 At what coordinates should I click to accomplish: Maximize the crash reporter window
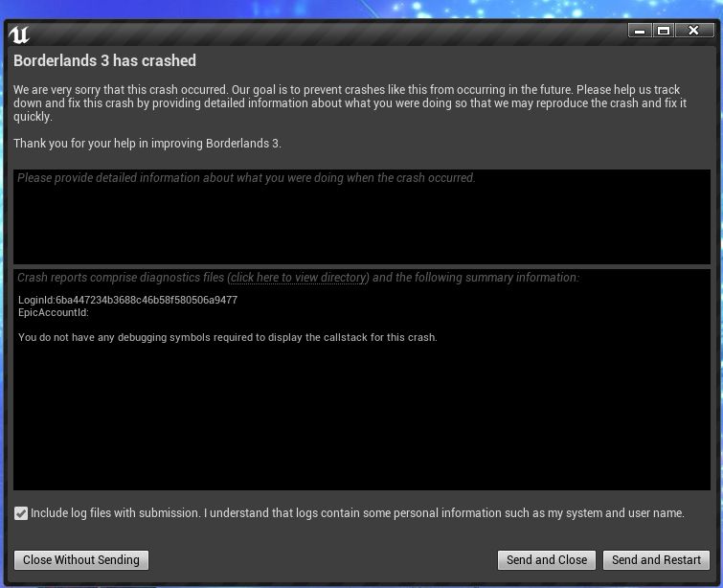pos(664,31)
